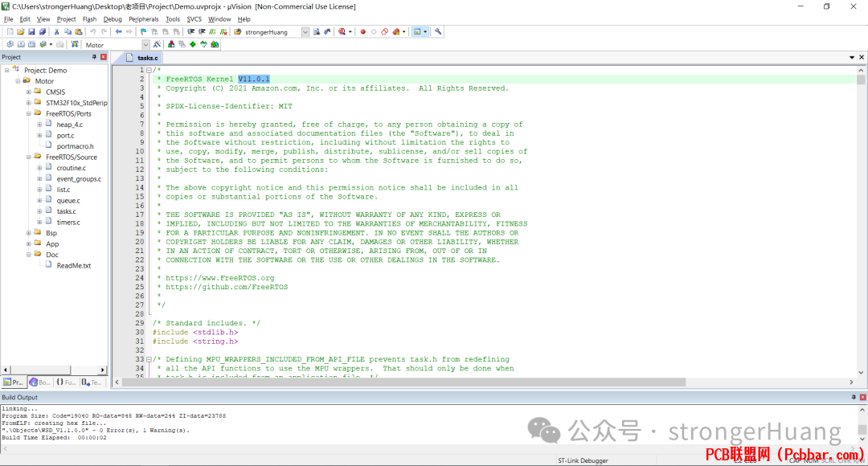Close the Project panel with the red X

(x=104, y=57)
